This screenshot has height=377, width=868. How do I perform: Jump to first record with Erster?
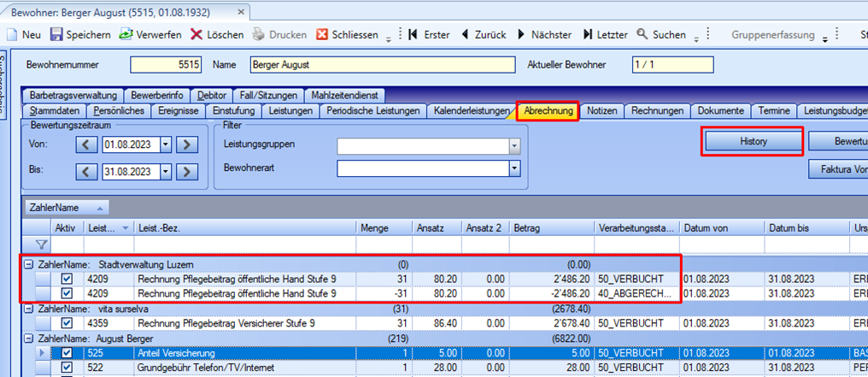[x=429, y=34]
